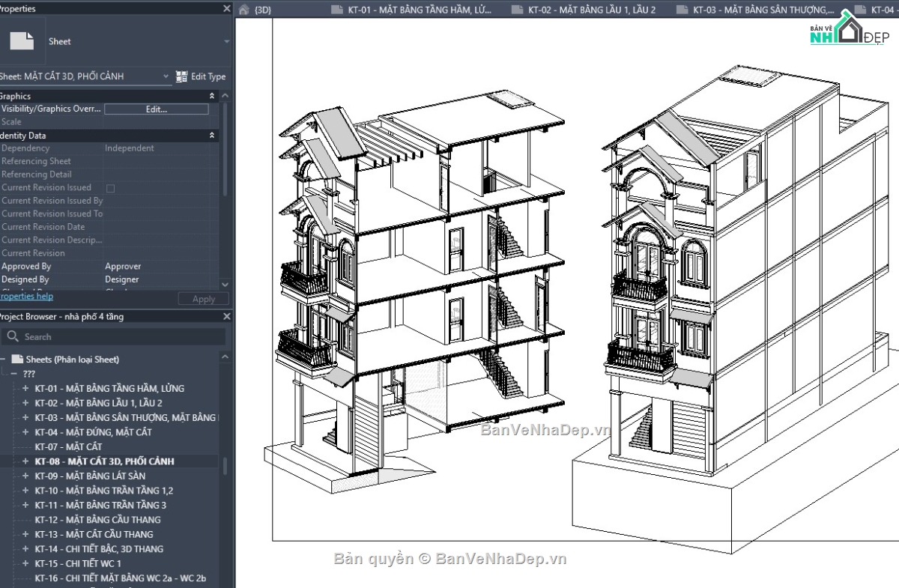Click the sheet icon on KT-01 tab
The image size is (899, 588).
pos(336,10)
